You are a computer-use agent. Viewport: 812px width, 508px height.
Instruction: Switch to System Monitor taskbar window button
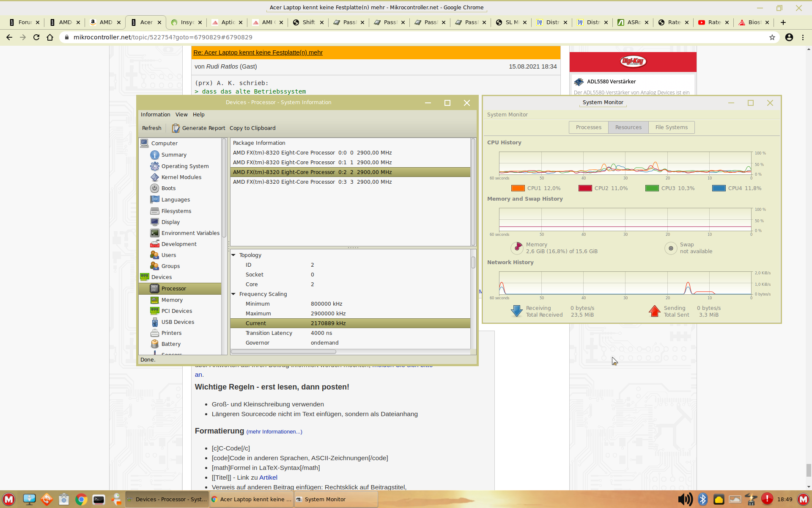(x=336, y=500)
